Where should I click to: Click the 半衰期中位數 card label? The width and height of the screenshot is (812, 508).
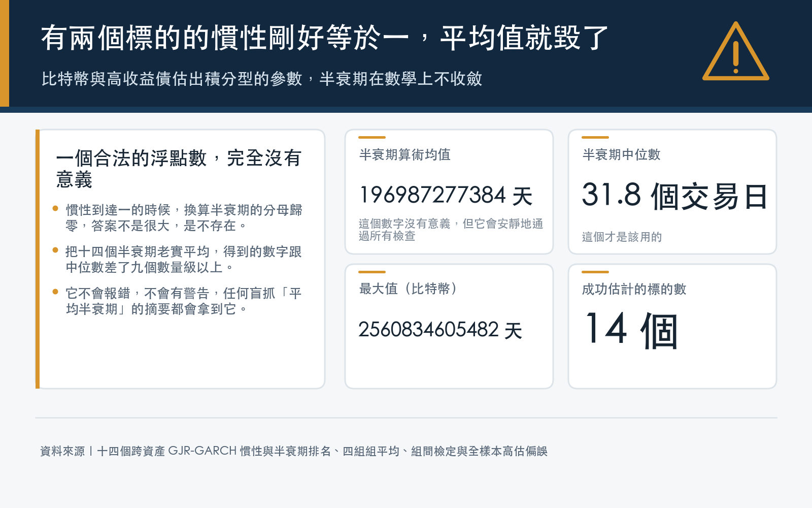621,154
